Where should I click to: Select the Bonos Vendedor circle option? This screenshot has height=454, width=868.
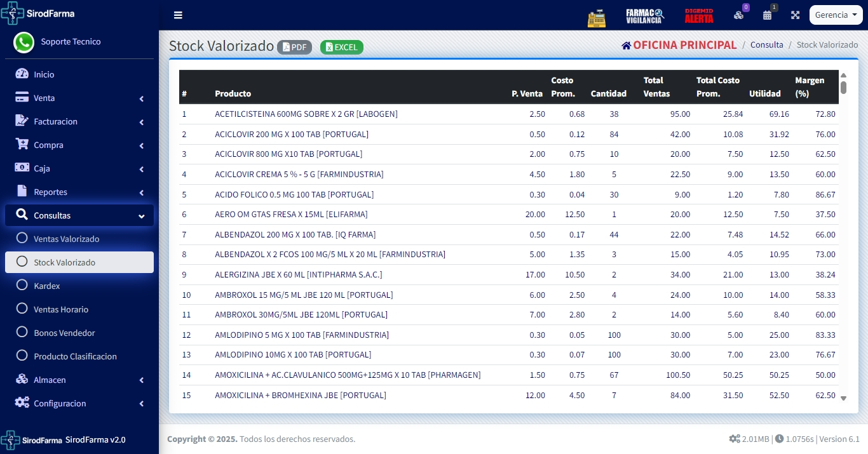[22, 333]
